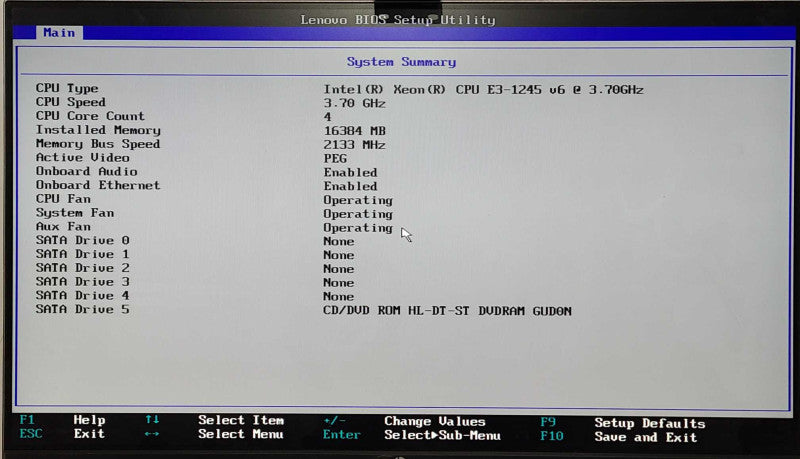The image size is (800, 459).
Task: Click the SATA Drive 4 label
Action: point(83,295)
